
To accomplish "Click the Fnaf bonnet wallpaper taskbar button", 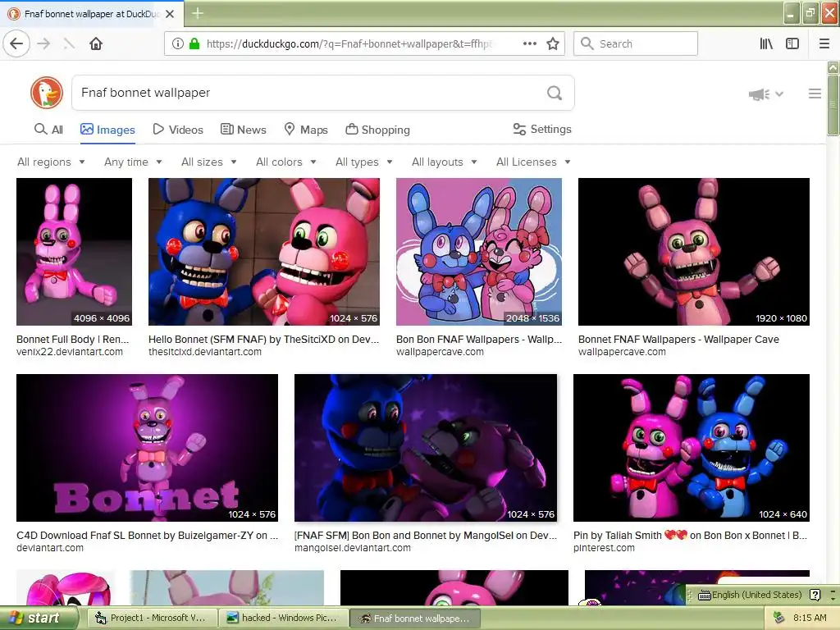I will 415,619.
